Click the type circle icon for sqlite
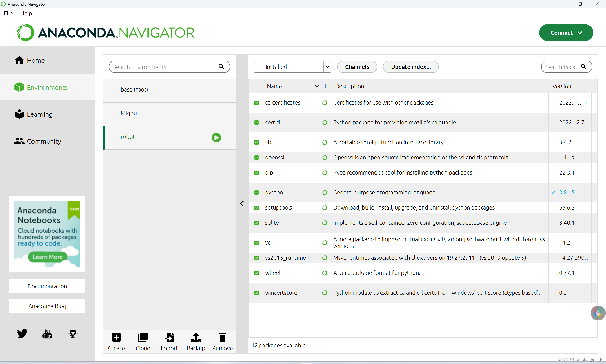This screenshot has height=364, width=606. point(325,223)
